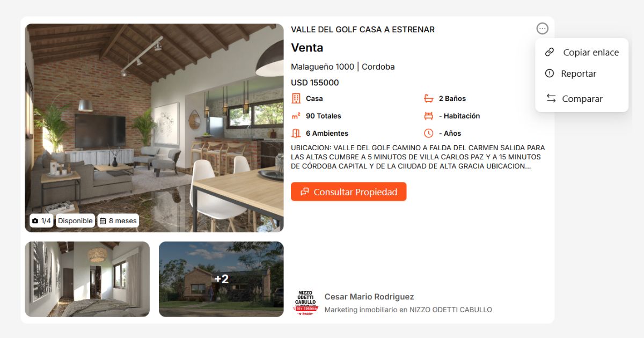This screenshot has height=338, width=644.
Task: Open the Cesar Mario Rodriguez agent name
Action: tap(369, 297)
